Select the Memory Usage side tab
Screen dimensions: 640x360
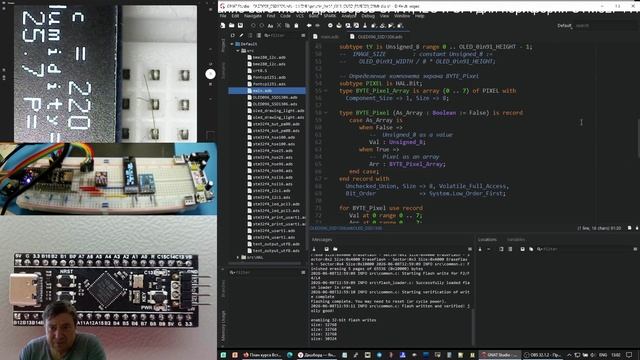(223, 325)
